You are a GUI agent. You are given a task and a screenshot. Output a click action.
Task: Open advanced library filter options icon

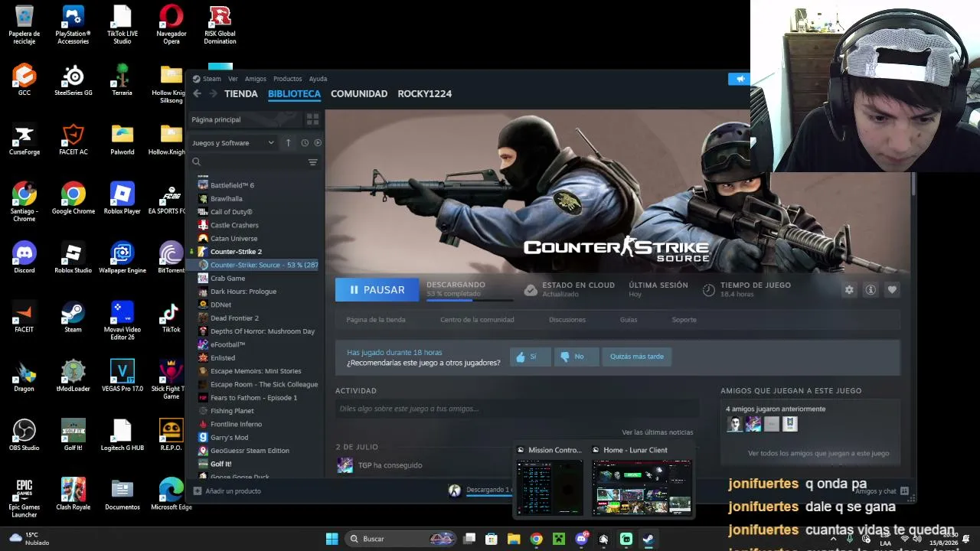[x=312, y=162]
